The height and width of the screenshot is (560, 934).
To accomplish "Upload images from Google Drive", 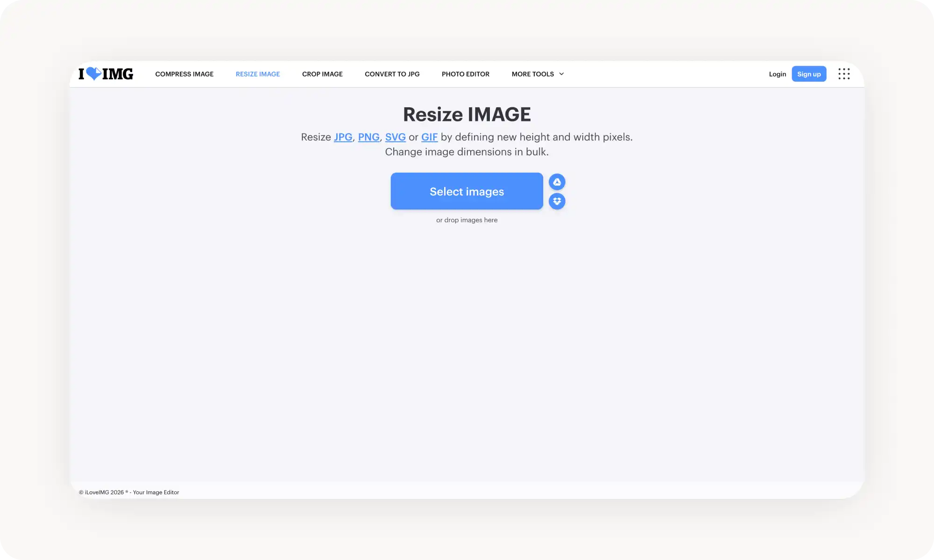I will coord(557,182).
